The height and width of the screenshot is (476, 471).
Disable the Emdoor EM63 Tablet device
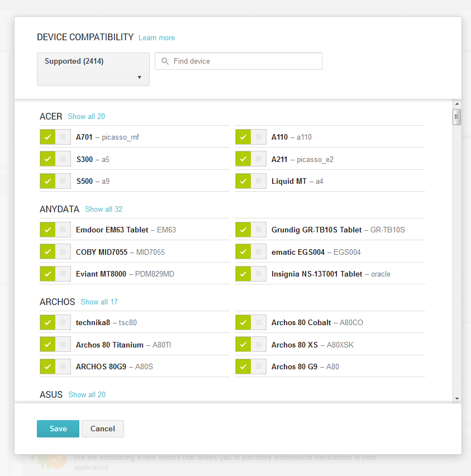click(x=55, y=230)
